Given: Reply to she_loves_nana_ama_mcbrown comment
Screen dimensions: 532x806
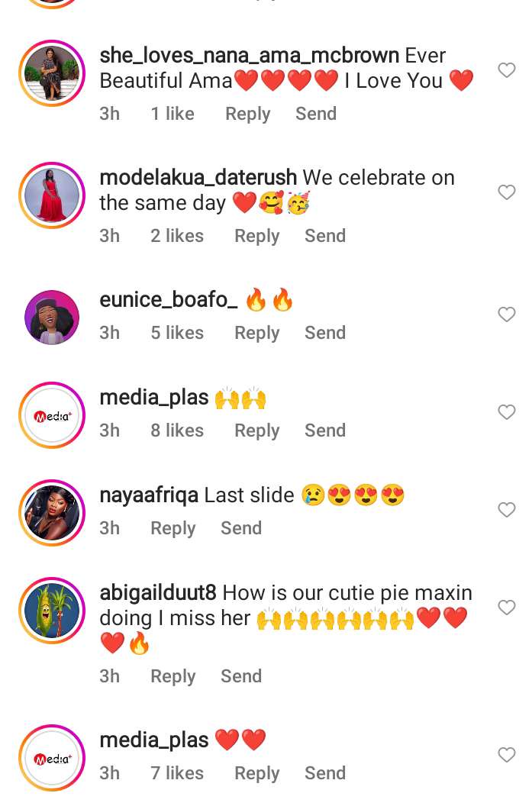Looking at the screenshot, I should (x=248, y=114).
